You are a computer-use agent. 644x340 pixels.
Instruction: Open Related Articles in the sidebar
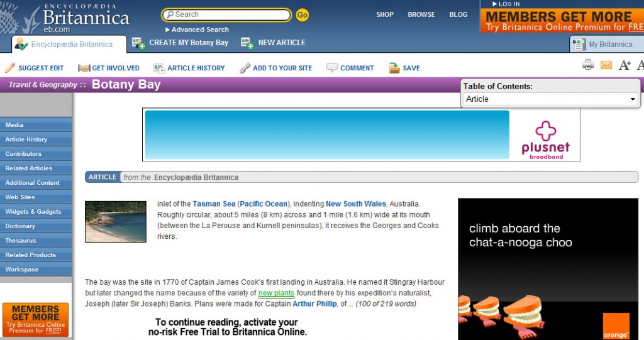click(36, 168)
